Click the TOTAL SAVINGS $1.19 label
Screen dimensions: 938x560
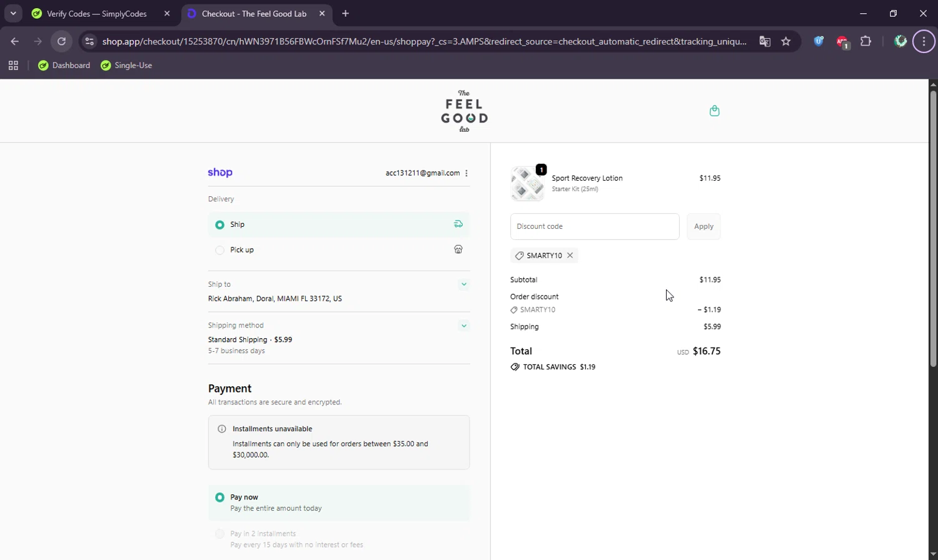point(559,367)
